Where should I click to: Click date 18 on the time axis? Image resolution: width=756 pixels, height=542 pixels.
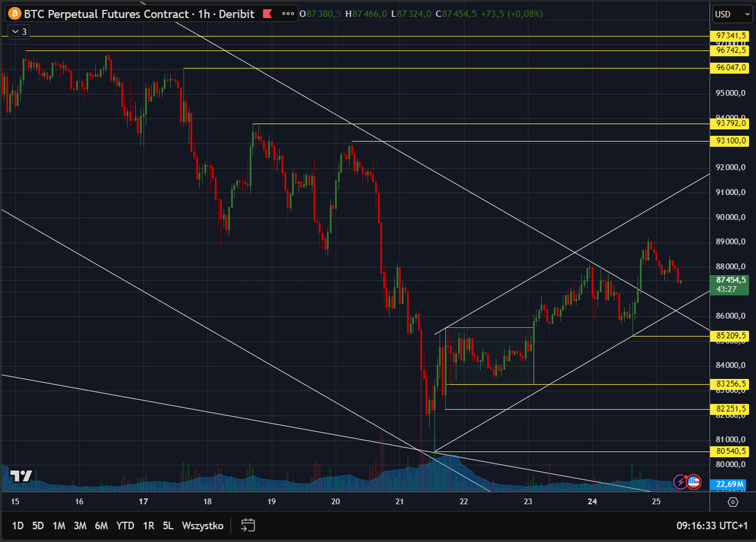coord(207,502)
